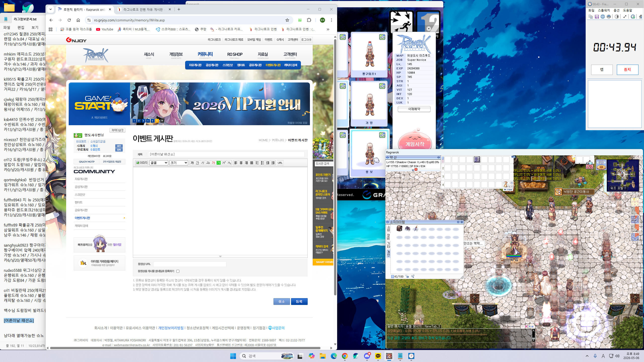644x362 pixels.
Task: Open the 아이템 거래현황 페이지 link
Action: click(99, 263)
